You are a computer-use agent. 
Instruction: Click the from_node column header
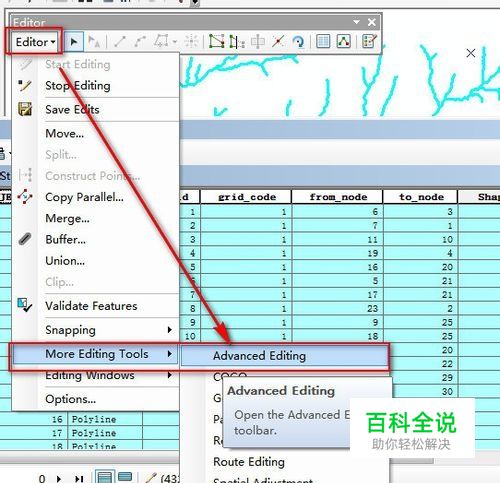337,197
